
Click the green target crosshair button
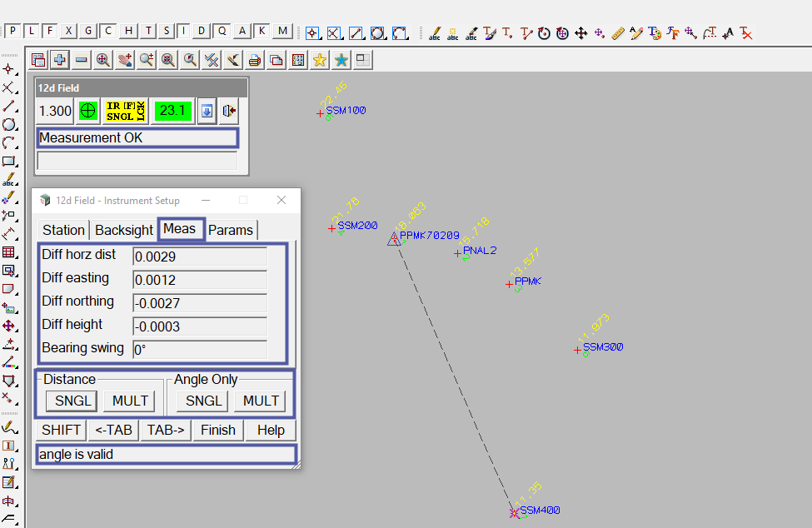pos(87,111)
